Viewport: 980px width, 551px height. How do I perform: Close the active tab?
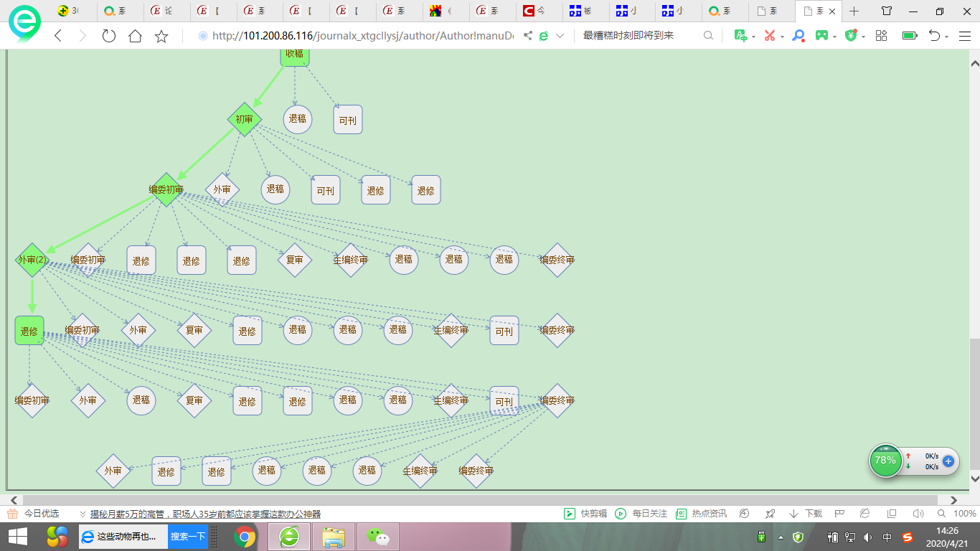(x=831, y=11)
